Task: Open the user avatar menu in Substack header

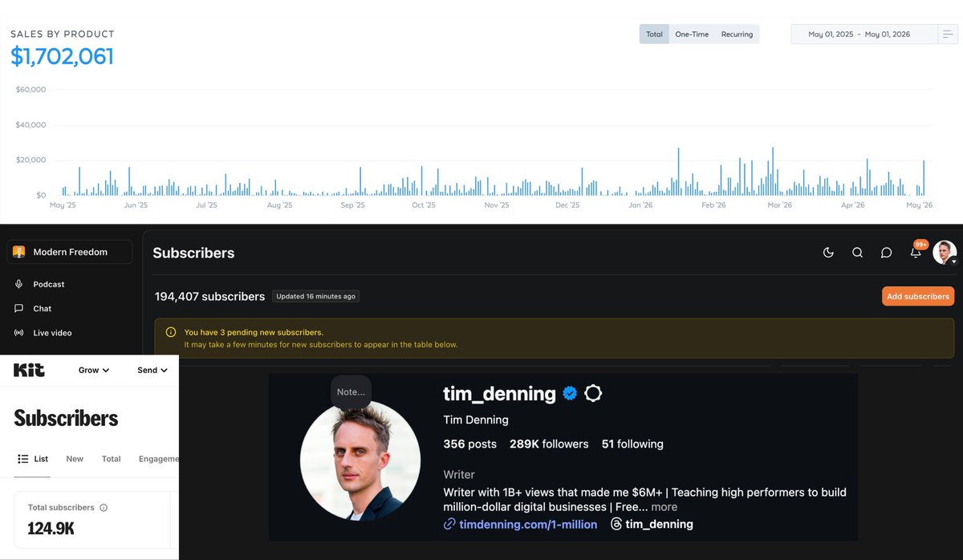Action: [945, 253]
